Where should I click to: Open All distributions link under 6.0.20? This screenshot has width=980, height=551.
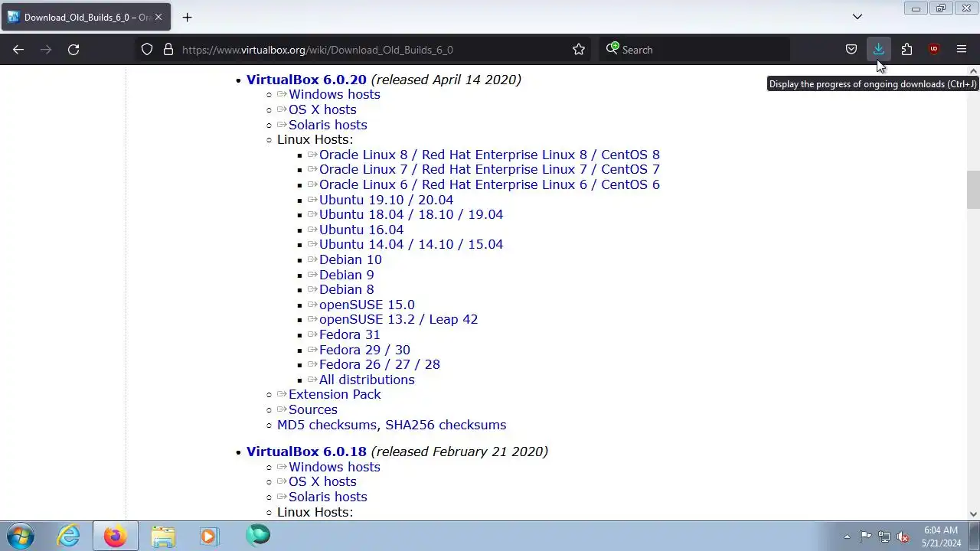[367, 380]
